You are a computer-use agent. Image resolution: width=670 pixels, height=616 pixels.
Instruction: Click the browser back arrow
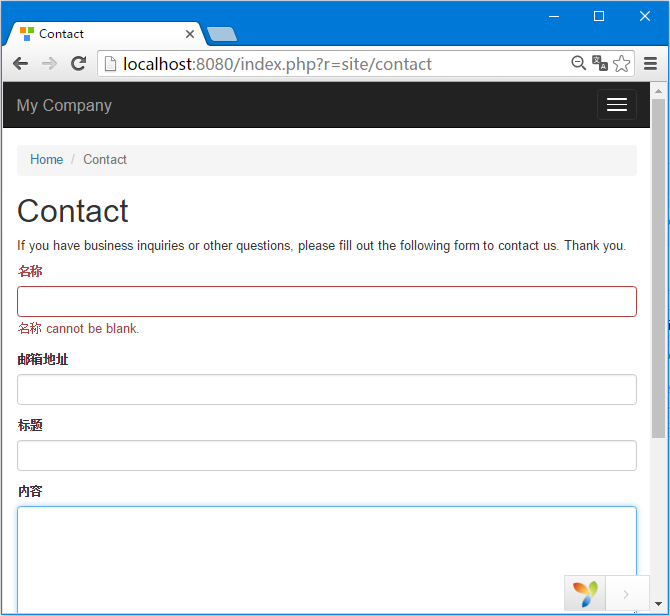coord(21,64)
